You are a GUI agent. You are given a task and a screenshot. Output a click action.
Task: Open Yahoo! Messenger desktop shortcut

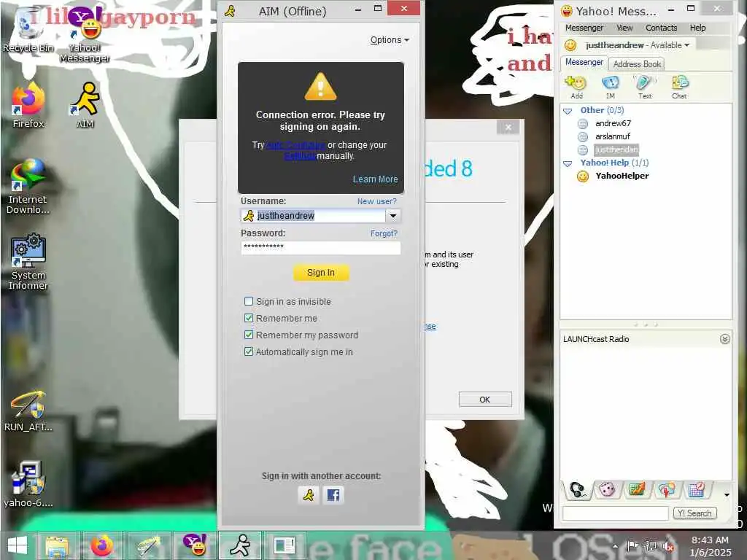tap(85, 34)
